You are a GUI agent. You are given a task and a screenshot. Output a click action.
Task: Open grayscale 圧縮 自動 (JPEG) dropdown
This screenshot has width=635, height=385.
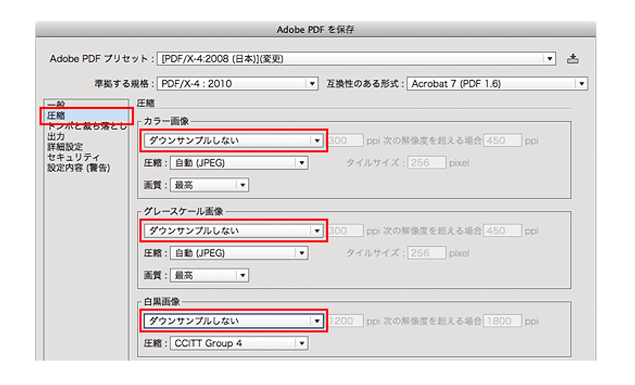[x=239, y=253]
